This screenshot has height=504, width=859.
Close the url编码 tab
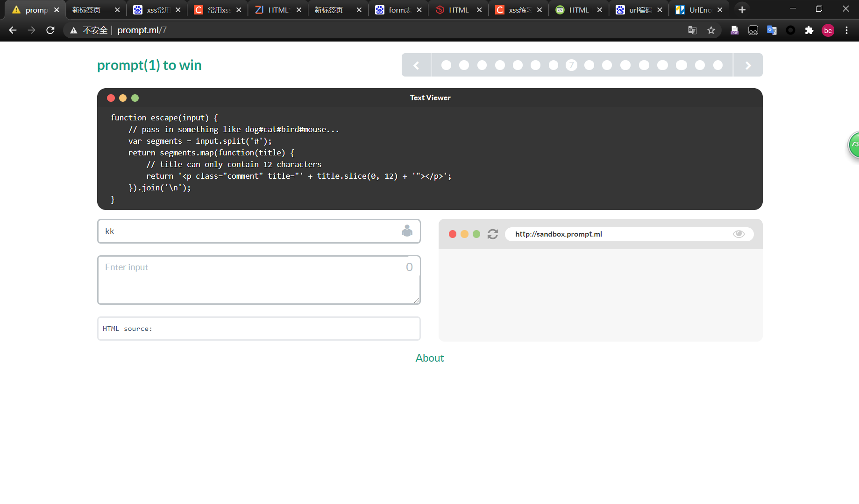coord(660,10)
